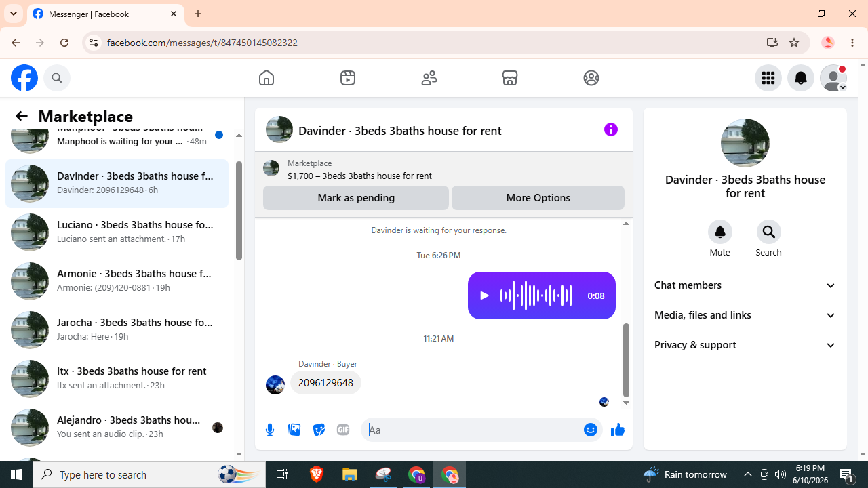
Task: Open a new browser tab
Action: [198, 14]
